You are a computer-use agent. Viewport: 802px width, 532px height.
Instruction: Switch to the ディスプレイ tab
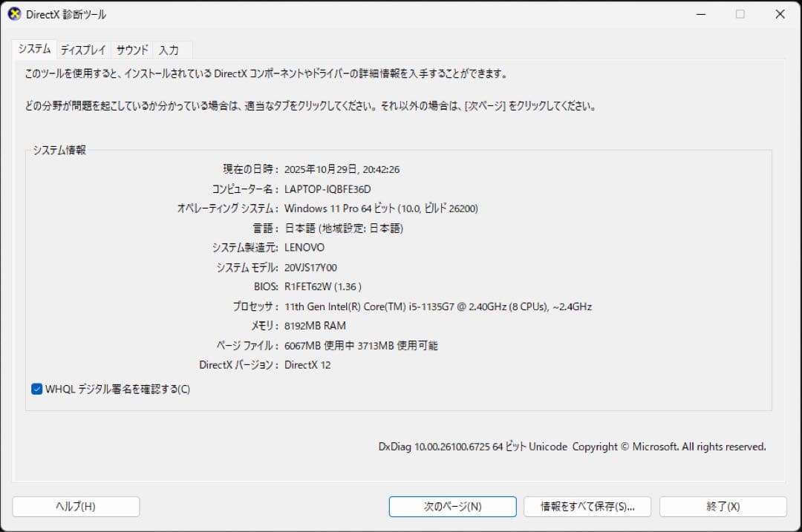click(x=82, y=50)
